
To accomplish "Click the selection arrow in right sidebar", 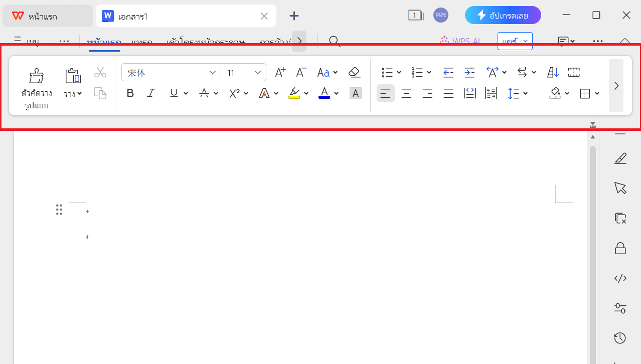I will (620, 188).
